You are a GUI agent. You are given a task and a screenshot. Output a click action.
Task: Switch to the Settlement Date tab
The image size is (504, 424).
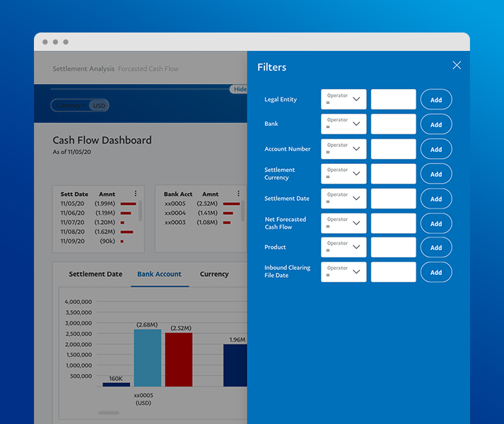(x=95, y=274)
